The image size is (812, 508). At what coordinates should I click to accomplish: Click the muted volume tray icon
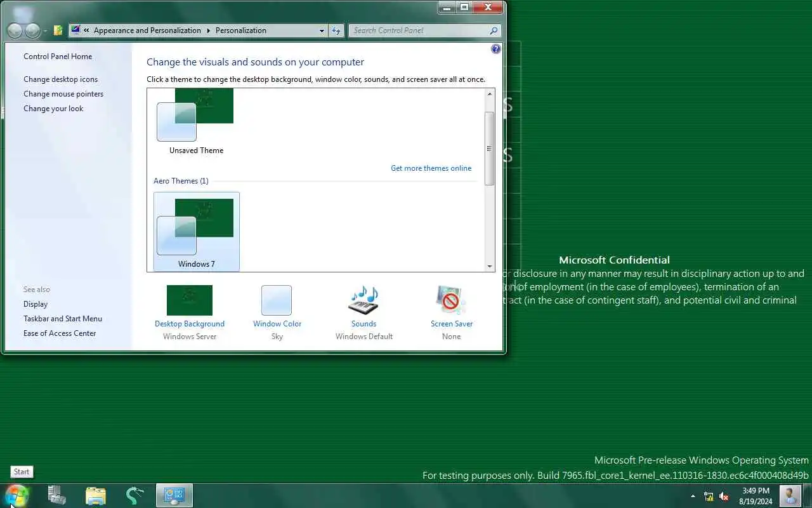[x=724, y=497]
